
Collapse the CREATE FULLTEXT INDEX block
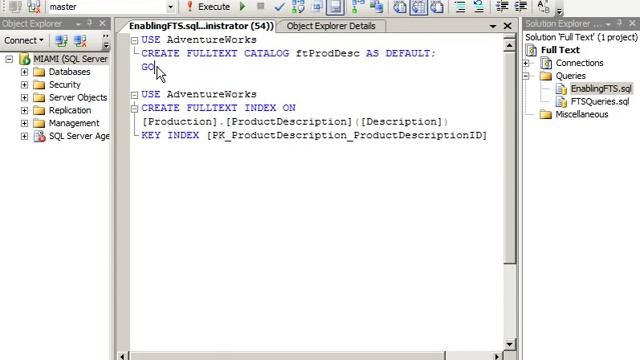click(x=134, y=109)
